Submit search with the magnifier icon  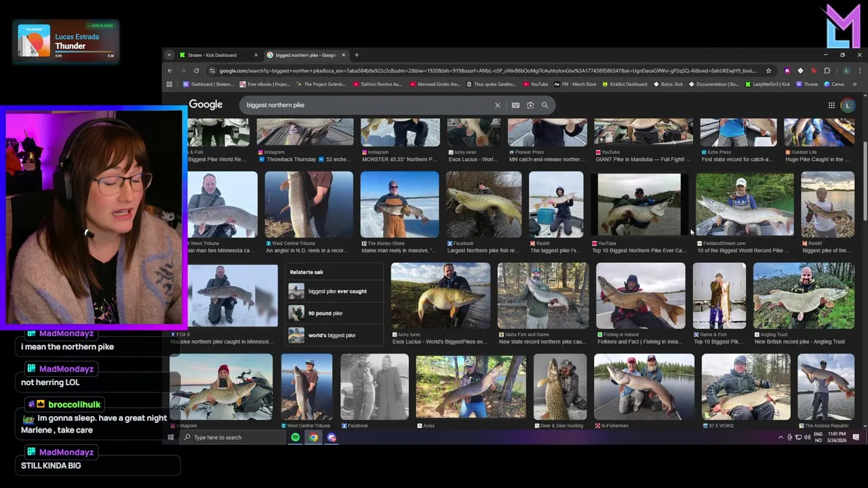(545, 105)
